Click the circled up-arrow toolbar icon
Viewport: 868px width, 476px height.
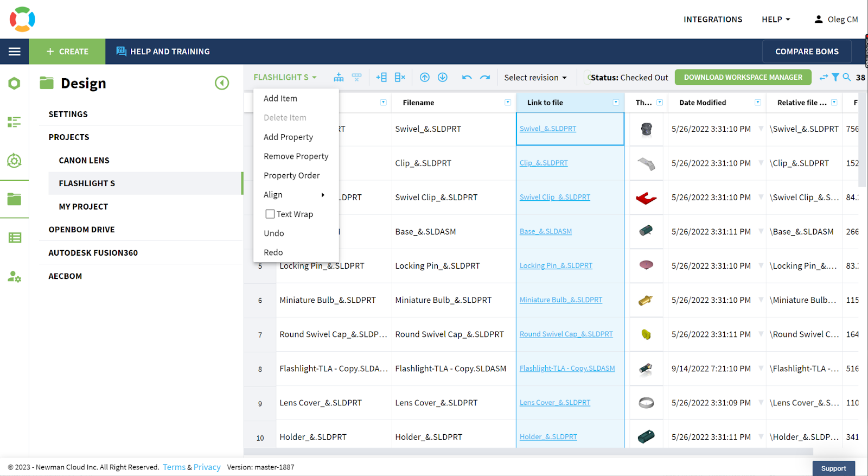[425, 78]
